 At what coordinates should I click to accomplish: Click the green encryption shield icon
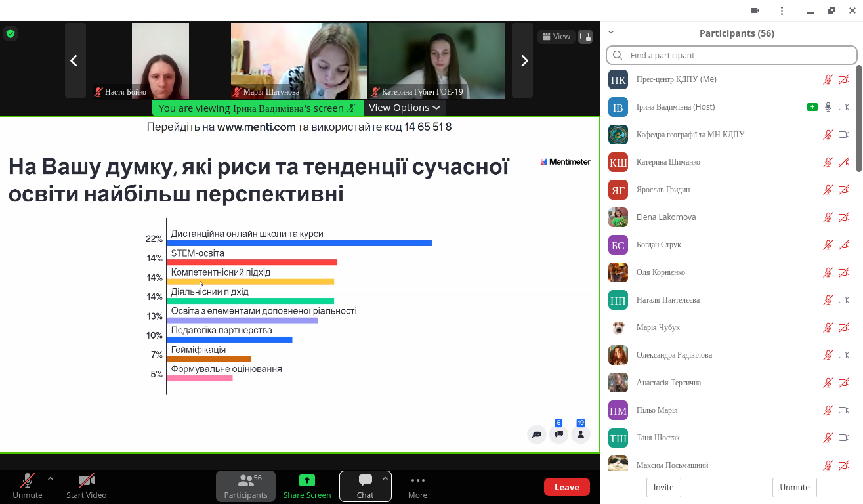pyautogui.click(x=10, y=33)
